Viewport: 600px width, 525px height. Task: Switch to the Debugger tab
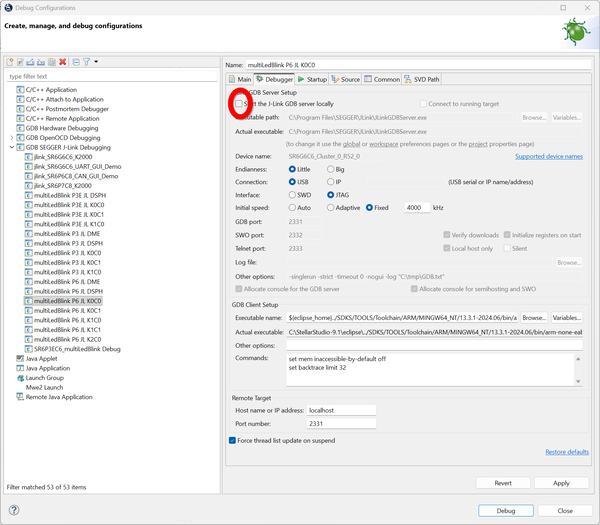pos(274,79)
